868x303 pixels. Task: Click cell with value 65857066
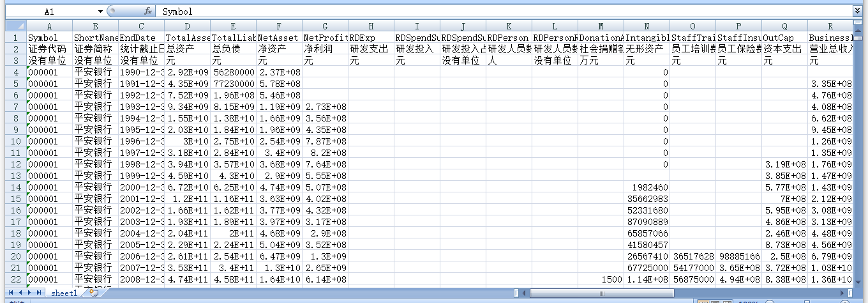click(x=647, y=233)
